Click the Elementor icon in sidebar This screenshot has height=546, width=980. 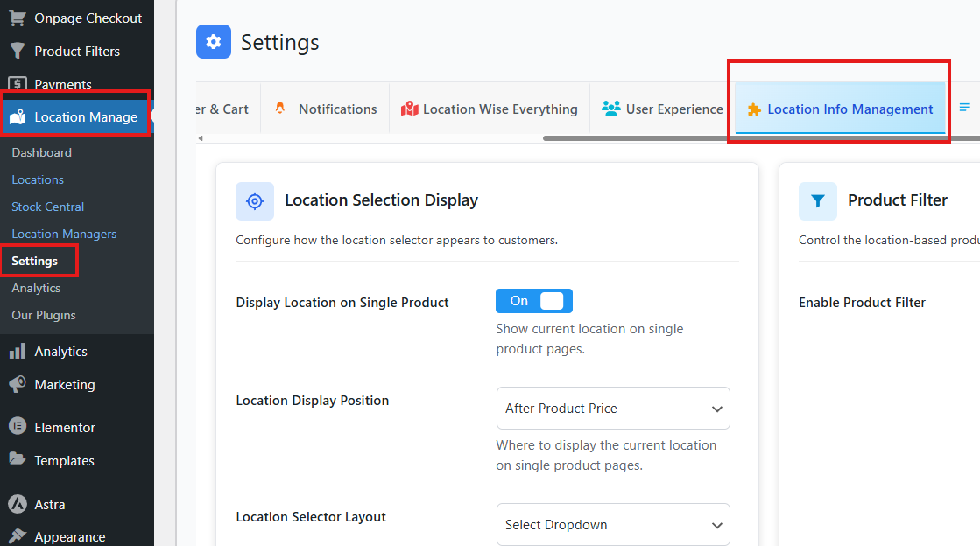pos(17,427)
